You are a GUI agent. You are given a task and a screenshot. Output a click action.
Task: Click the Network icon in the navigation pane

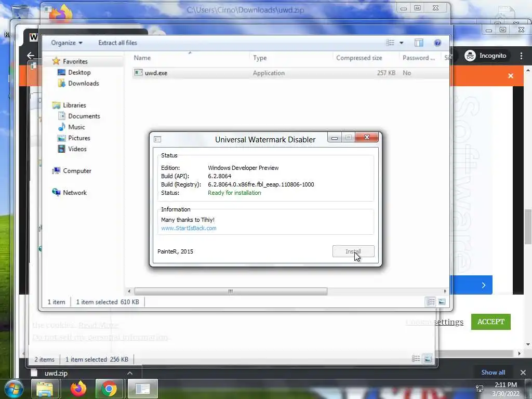coord(56,192)
